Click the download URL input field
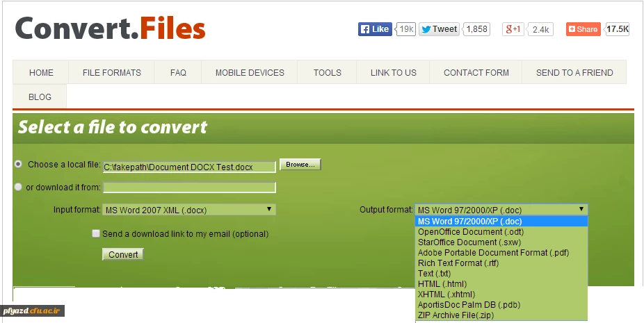The width and height of the screenshot is (644, 323). point(189,188)
